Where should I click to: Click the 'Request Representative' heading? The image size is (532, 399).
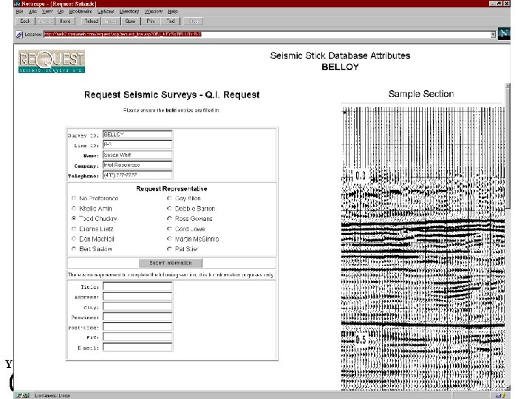171,188
